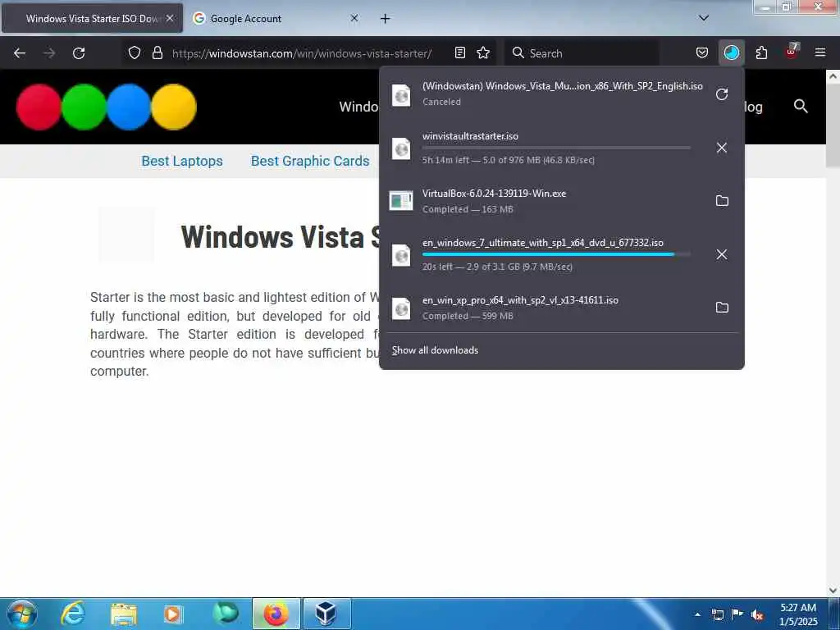Click the page vertical scrollbar thumb
Image resolution: width=840 pixels, height=630 pixels.
tap(833, 126)
